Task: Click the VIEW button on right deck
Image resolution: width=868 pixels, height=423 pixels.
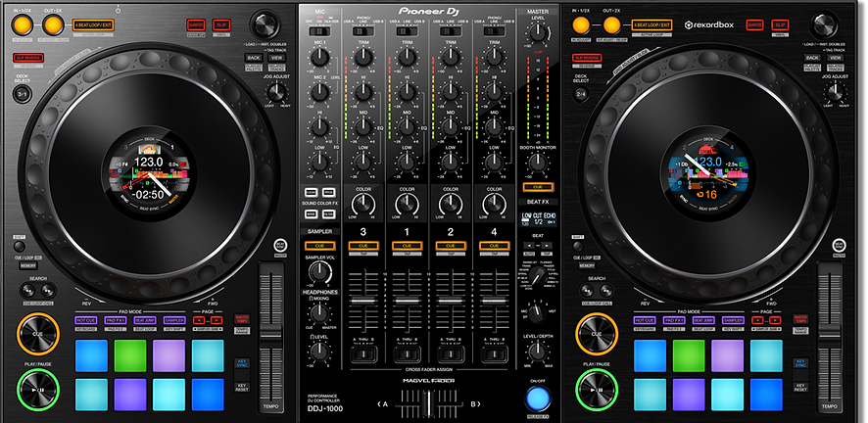Action: (836, 58)
